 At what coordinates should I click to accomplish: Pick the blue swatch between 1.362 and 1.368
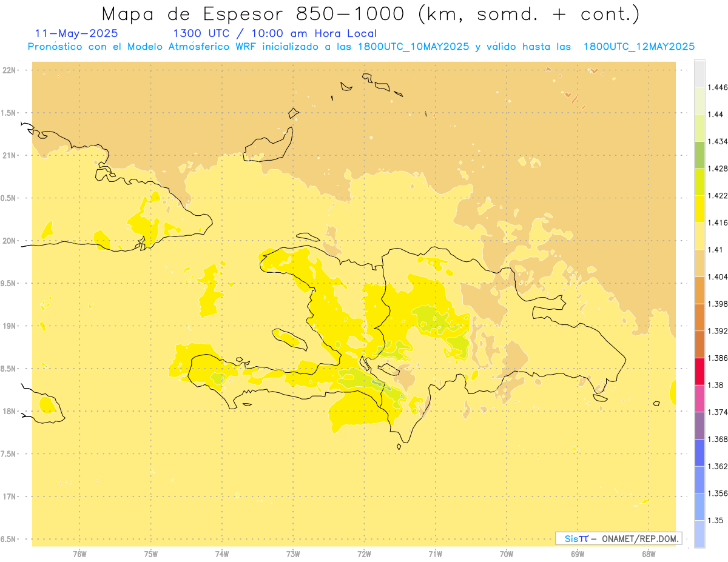click(x=699, y=453)
